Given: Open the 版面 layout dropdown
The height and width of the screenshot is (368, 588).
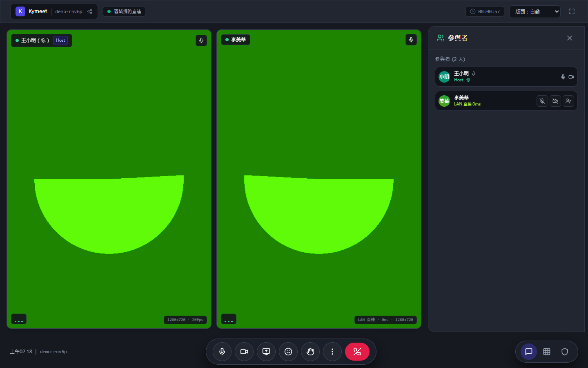Looking at the screenshot, I should click(535, 11).
